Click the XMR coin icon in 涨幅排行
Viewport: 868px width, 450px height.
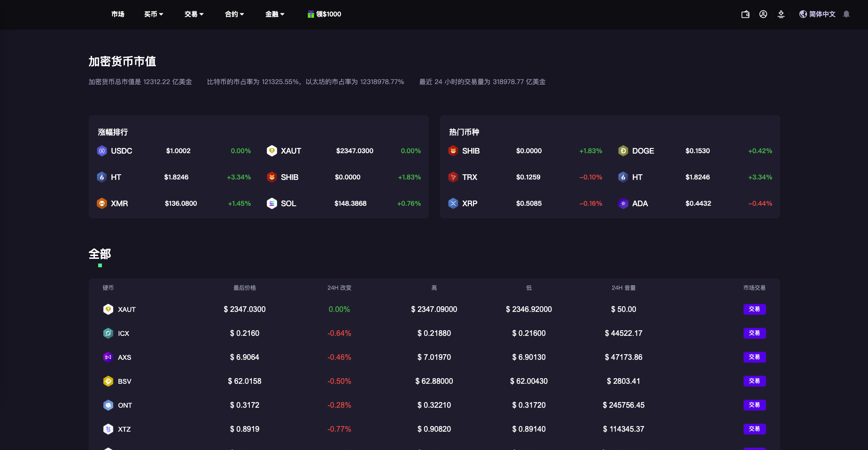[102, 203]
